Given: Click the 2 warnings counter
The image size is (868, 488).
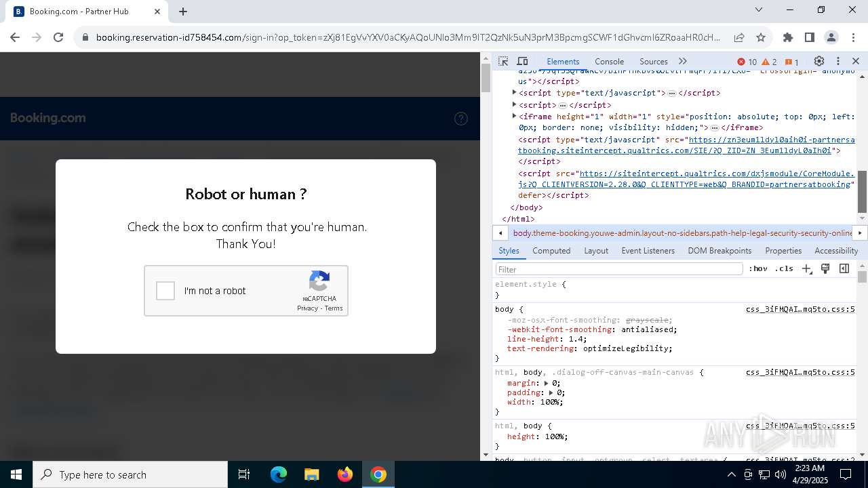Looking at the screenshot, I should tap(769, 62).
